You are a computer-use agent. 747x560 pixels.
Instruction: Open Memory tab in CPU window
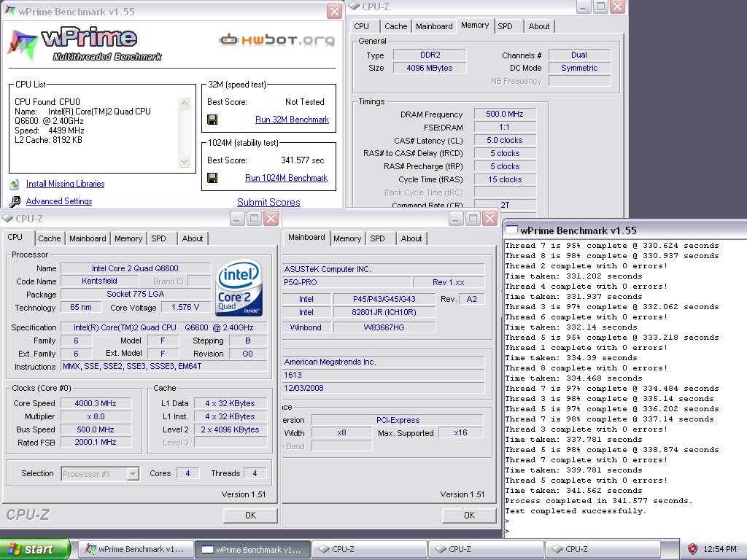tap(128, 238)
